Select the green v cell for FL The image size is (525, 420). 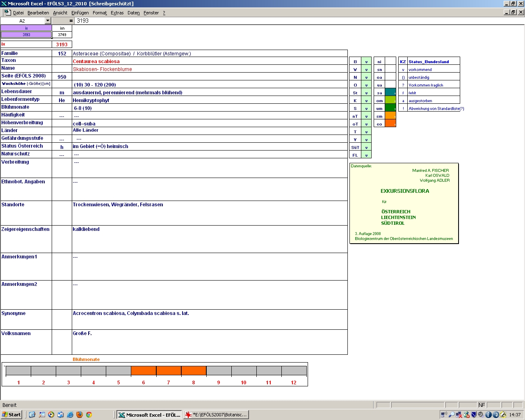point(366,155)
